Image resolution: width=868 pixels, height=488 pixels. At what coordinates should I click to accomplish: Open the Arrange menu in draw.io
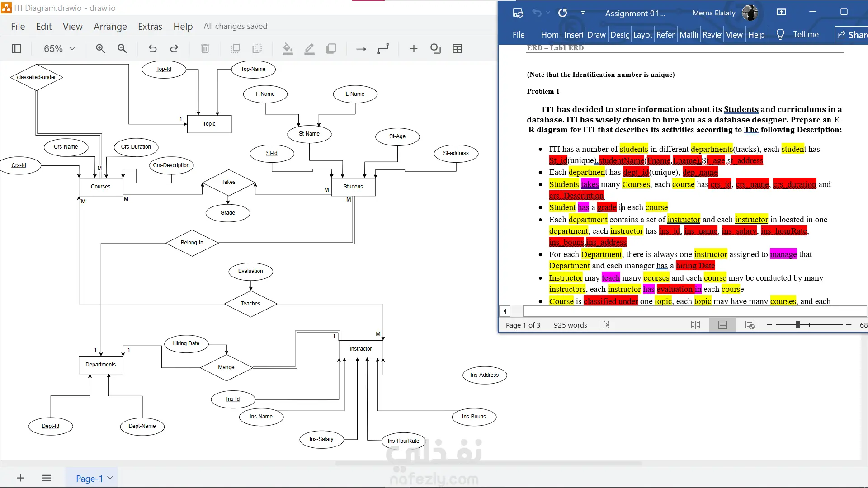pos(110,27)
